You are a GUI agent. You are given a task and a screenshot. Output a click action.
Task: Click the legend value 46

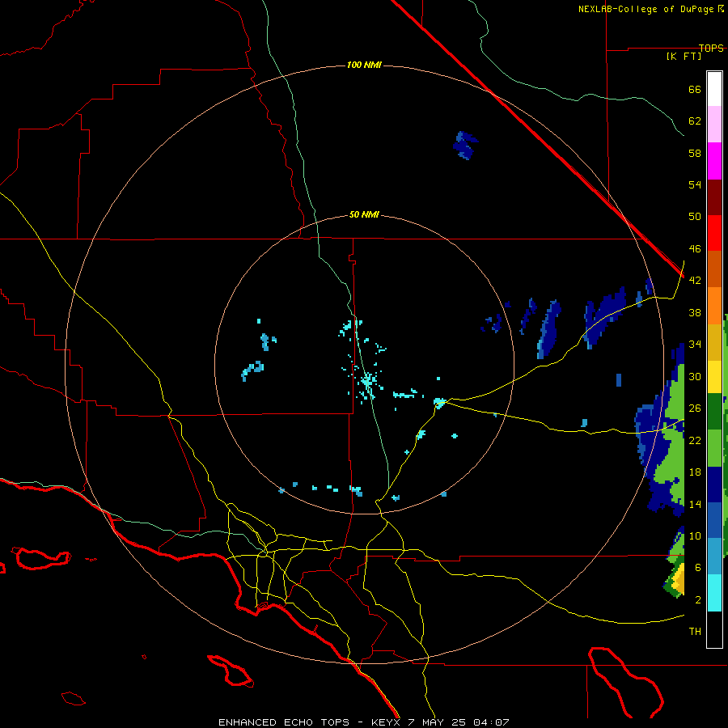click(x=695, y=249)
